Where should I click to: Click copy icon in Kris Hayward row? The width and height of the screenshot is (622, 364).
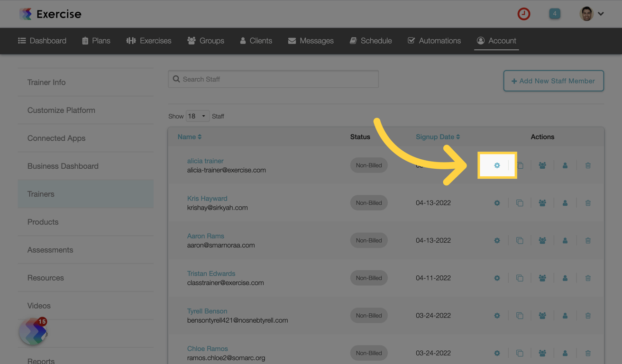(520, 203)
